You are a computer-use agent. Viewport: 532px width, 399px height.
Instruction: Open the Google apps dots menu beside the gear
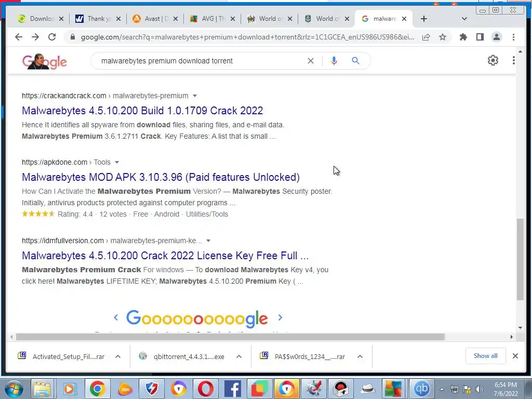(x=514, y=60)
